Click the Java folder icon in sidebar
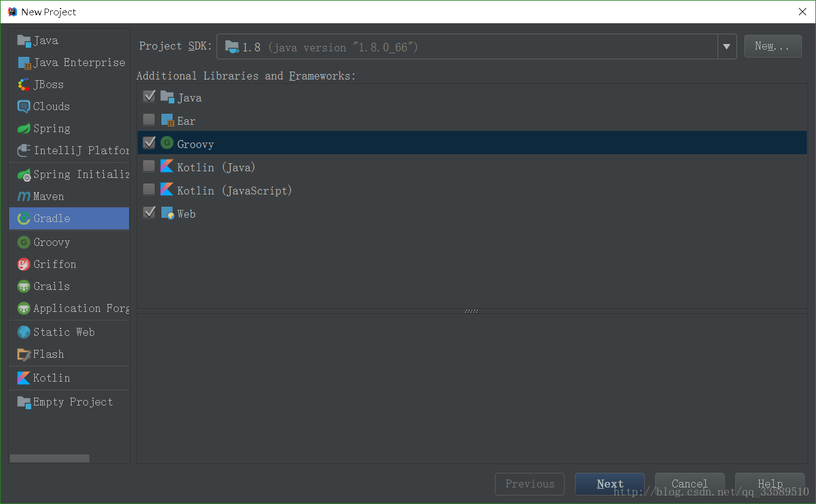 click(24, 41)
